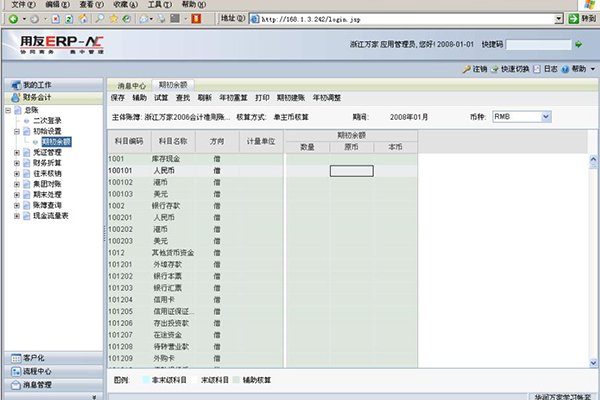Click the 保存 save button
This screenshot has height=400, width=600.
(118, 98)
